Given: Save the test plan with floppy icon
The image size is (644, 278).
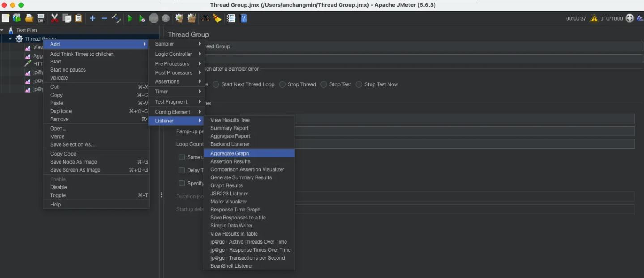Looking at the screenshot, I should pyautogui.click(x=41, y=18).
